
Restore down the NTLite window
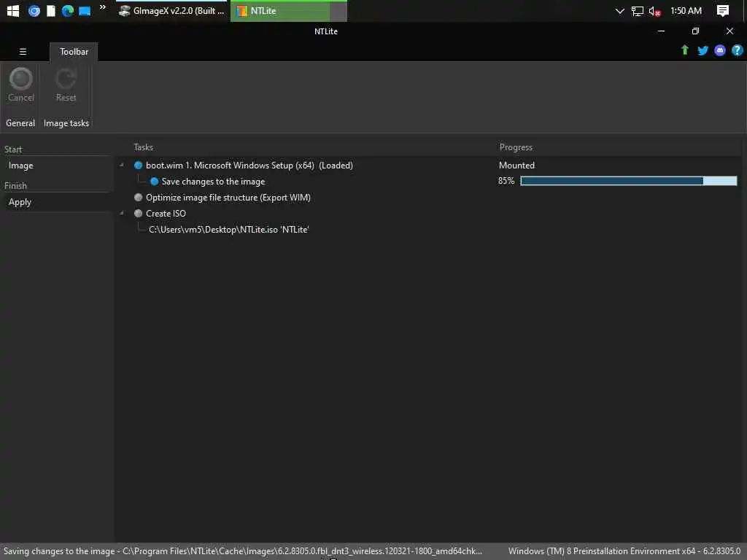[695, 31]
